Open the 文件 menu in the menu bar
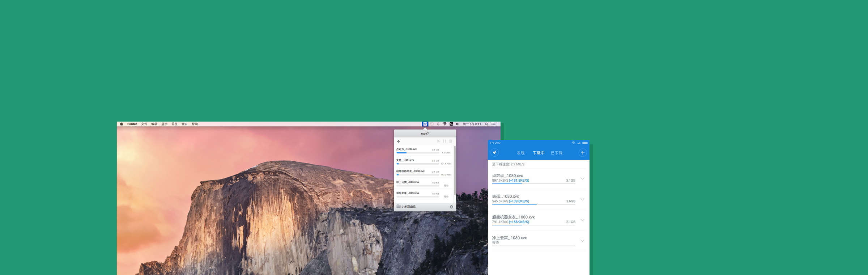This screenshot has width=868, height=275. tap(144, 124)
